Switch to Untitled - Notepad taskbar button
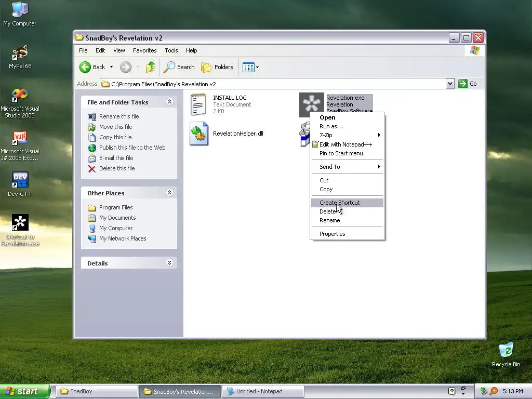This screenshot has width=532, height=399. click(x=263, y=391)
